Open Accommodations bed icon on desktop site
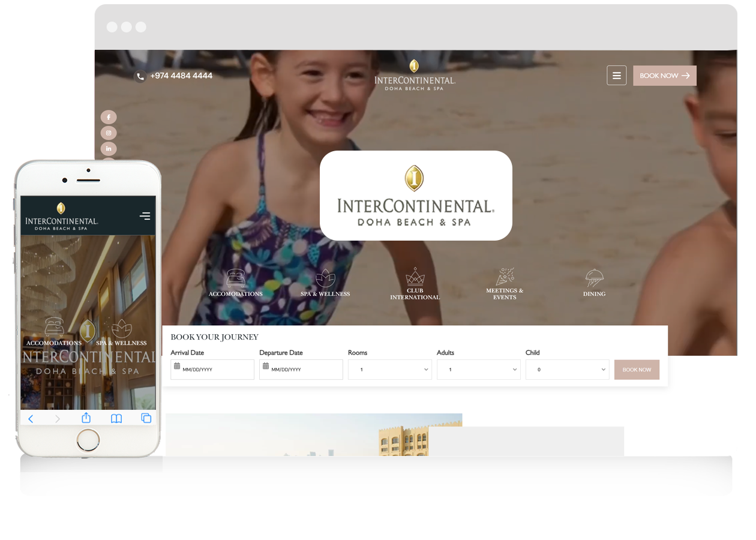This screenshot has height=540, width=756. click(x=236, y=278)
